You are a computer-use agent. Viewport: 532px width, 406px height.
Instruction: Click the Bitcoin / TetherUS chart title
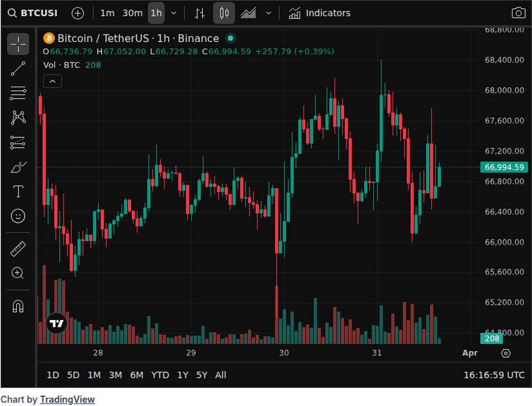(138, 39)
